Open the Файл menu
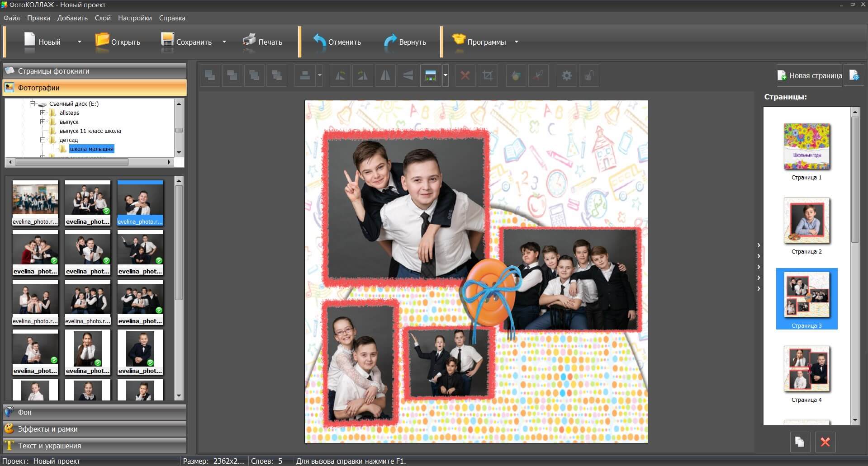The width and height of the screenshot is (868, 466). [x=12, y=18]
